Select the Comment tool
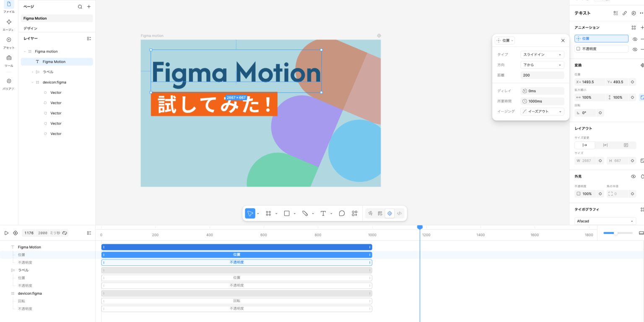644x322 pixels. (x=342, y=213)
